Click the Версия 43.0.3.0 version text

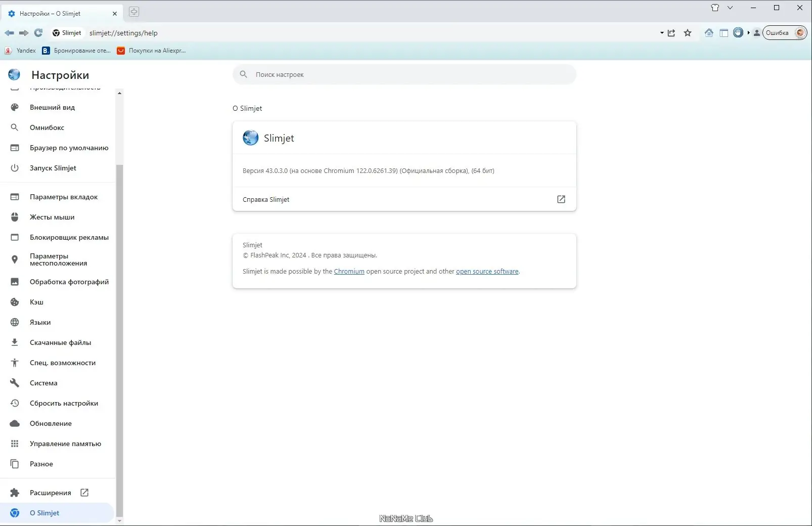[x=369, y=171]
